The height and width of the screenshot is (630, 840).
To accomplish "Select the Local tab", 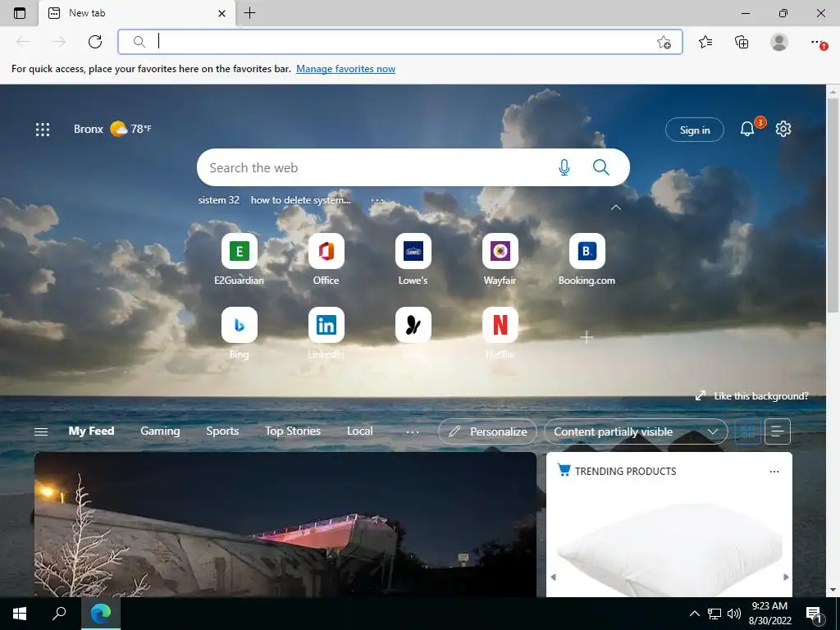I will (359, 431).
